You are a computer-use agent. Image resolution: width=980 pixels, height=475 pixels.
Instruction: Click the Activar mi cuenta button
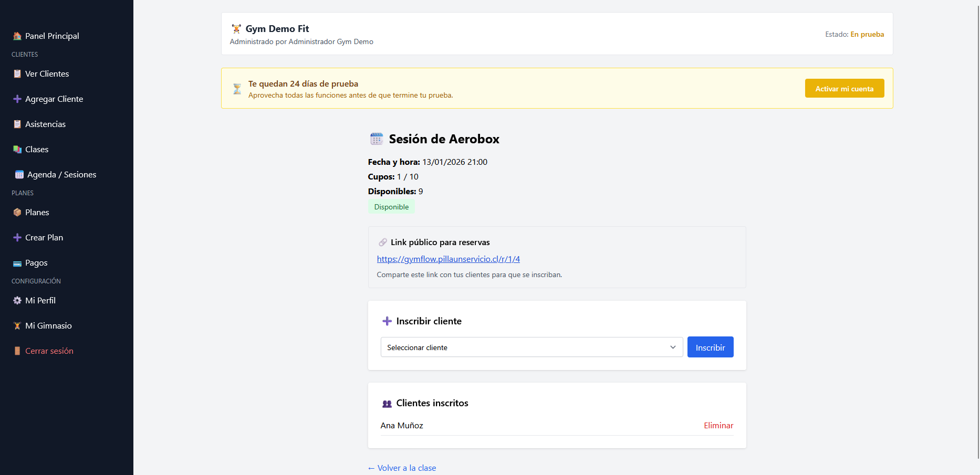click(x=844, y=89)
